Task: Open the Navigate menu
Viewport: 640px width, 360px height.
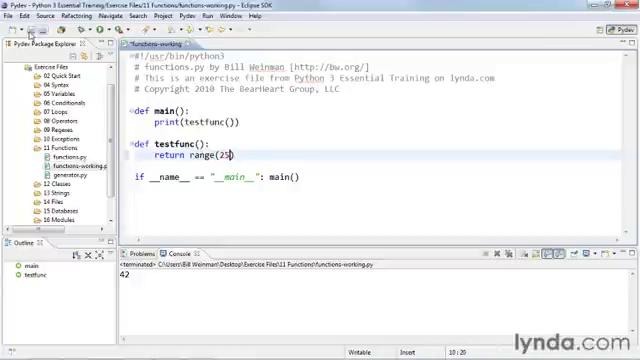Action: click(x=111, y=16)
